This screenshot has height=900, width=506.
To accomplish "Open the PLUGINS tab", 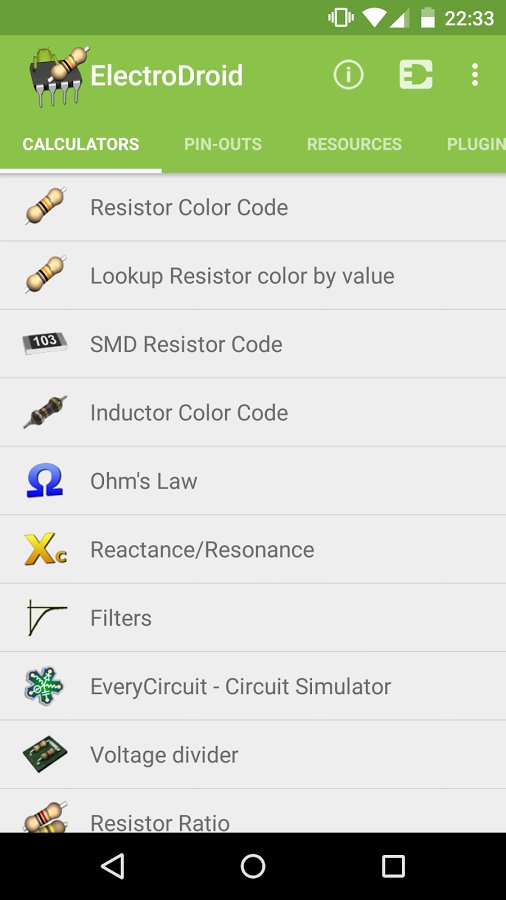I will pos(476,144).
